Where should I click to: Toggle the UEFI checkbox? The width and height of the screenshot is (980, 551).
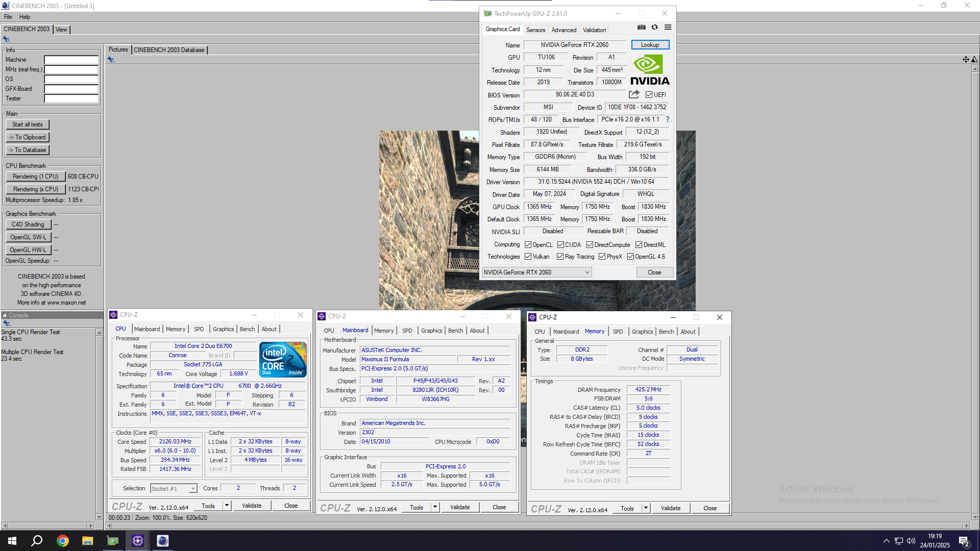pyautogui.click(x=649, y=95)
